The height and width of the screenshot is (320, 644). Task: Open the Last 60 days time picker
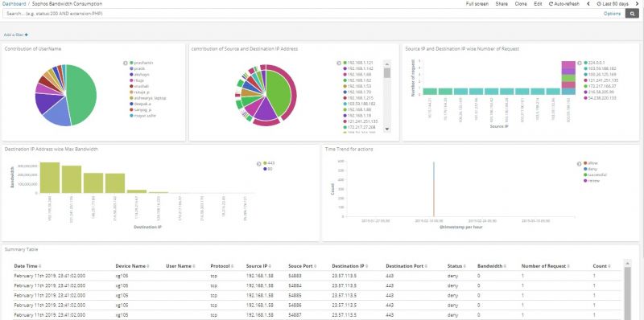click(613, 4)
